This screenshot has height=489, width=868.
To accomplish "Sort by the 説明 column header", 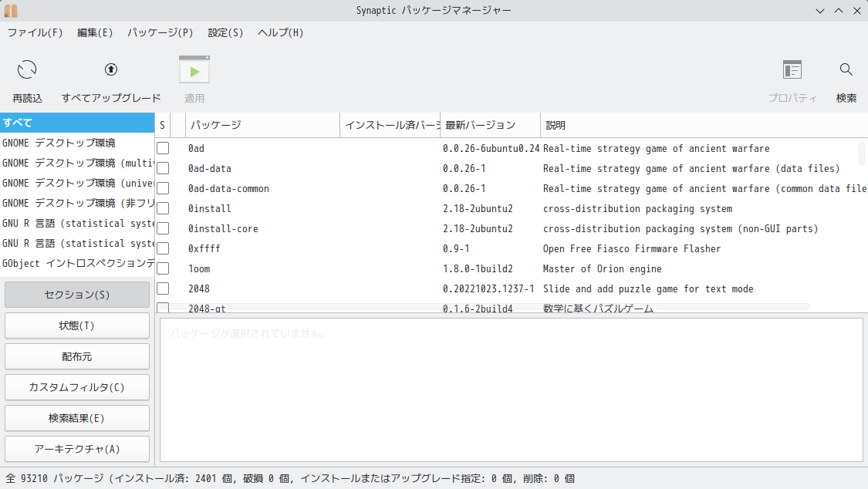I will click(704, 125).
